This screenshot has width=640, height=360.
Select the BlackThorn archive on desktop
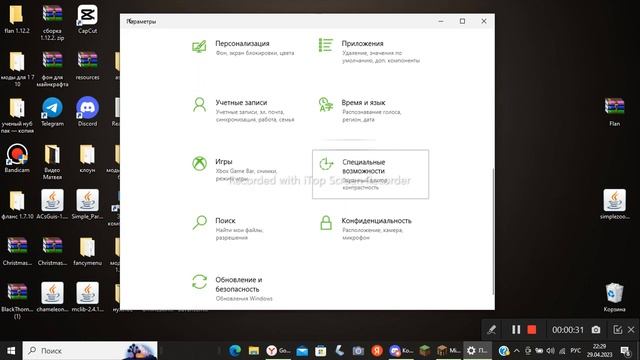tap(17, 301)
